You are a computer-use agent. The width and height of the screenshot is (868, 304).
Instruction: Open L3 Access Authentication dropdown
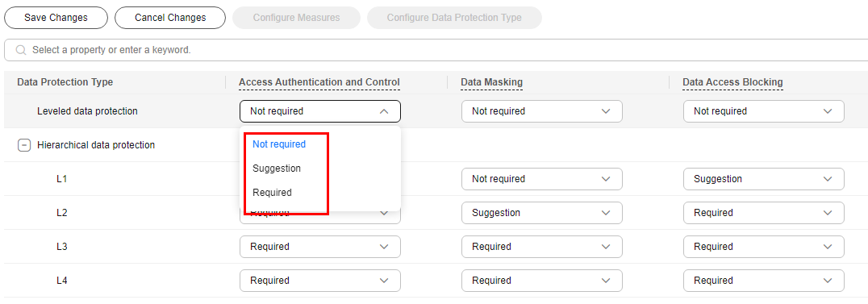320,247
